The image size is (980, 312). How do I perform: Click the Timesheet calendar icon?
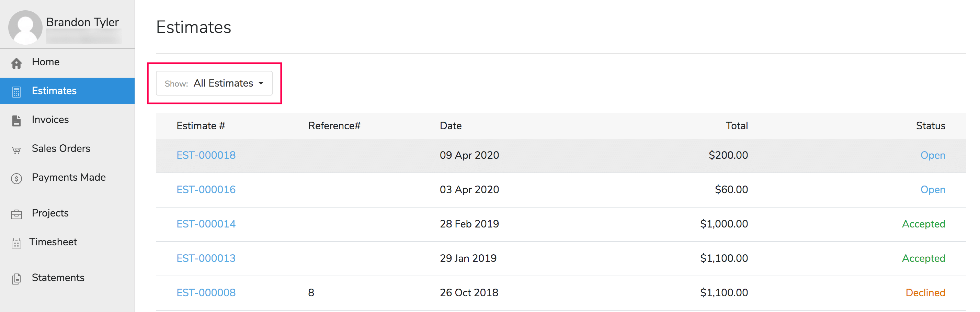pos(16,243)
